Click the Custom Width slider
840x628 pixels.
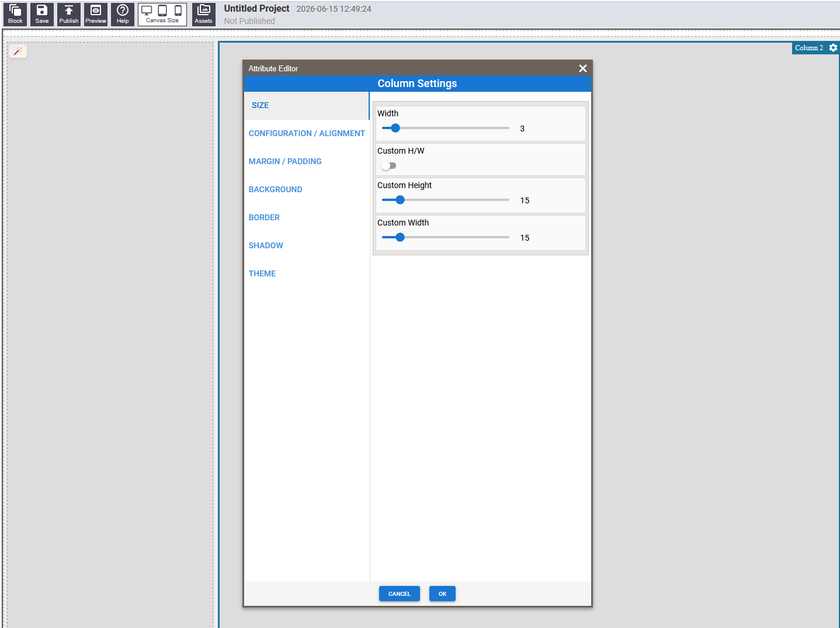tap(446, 237)
